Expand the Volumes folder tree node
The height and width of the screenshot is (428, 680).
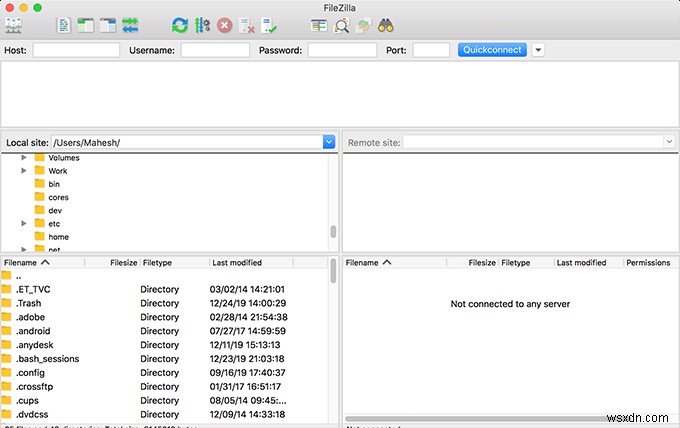(x=24, y=157)
